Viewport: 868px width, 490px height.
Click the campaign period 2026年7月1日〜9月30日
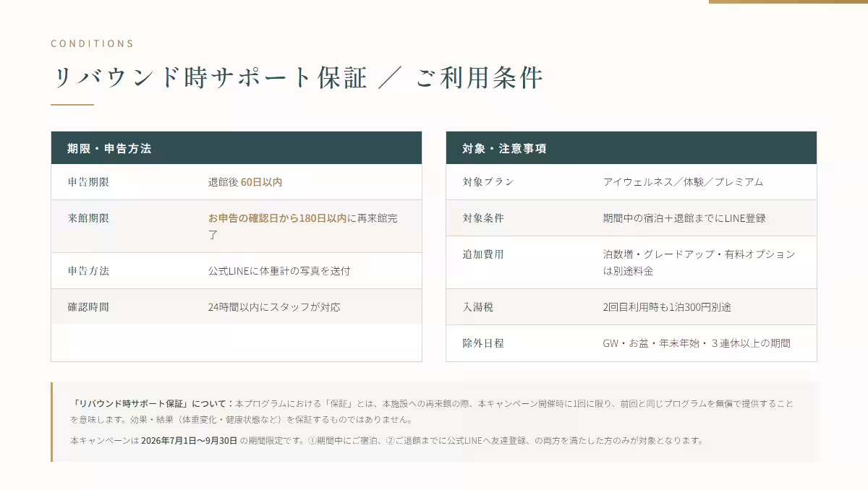coord(189,440)
